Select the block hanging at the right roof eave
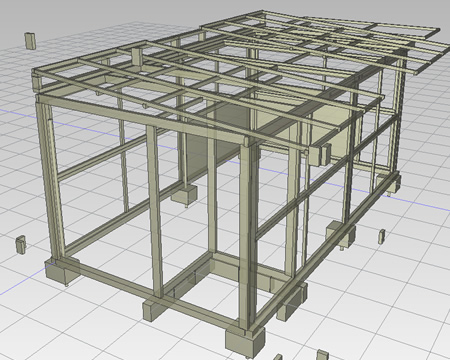The image size is (450, 360). (x=319, y=155)
